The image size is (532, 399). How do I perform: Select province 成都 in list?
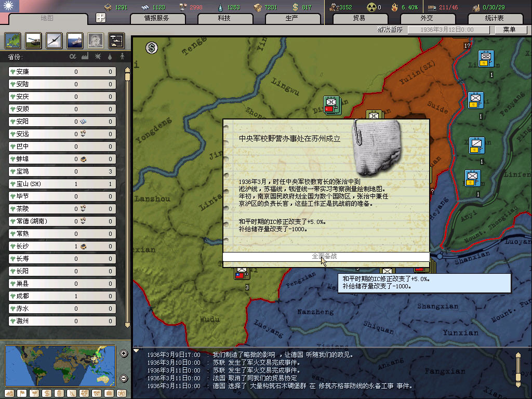pos(62,296)
